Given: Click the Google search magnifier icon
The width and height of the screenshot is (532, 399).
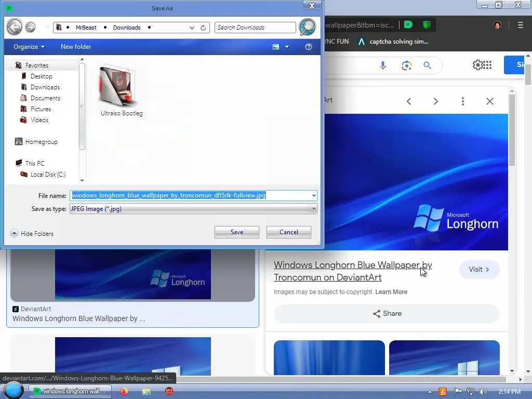Looking at the screenshot, I should (x=427, y=65).
